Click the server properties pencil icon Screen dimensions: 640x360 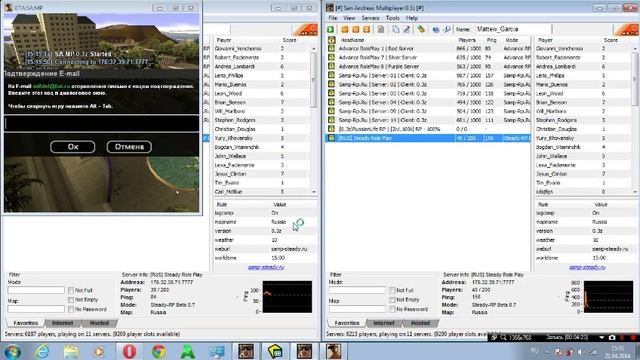pyautogui.click(x=407, y=29)
